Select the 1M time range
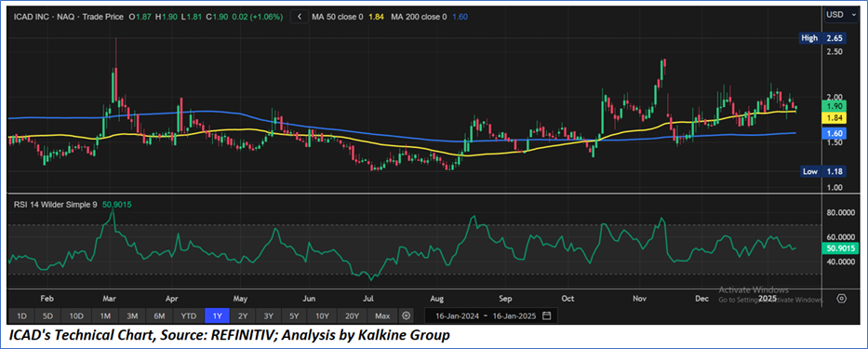The width and height of the screenshot is (868, 349). [x=105, y=315]
